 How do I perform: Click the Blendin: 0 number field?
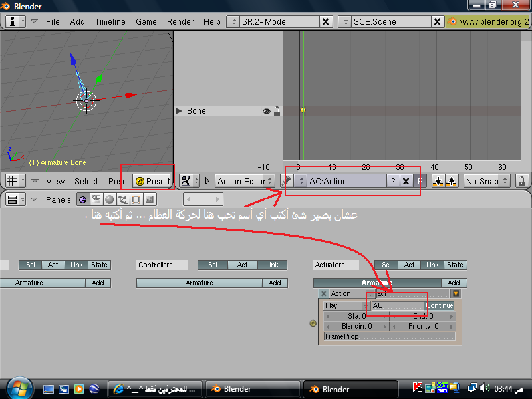pos(356,326)
